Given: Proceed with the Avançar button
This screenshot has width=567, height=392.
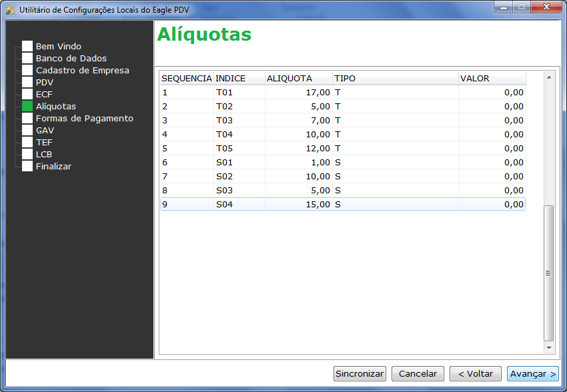Looking at the screenshot, I should point(533,373).
